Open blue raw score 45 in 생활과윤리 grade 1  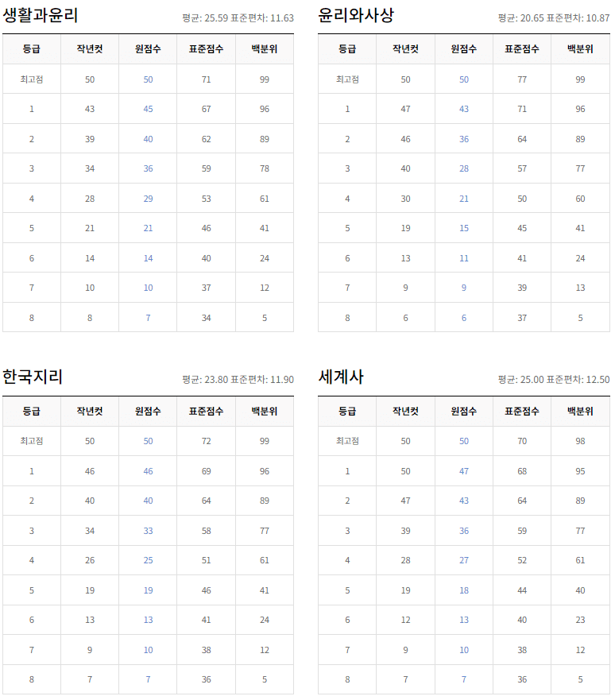click(x=148, y=109)
